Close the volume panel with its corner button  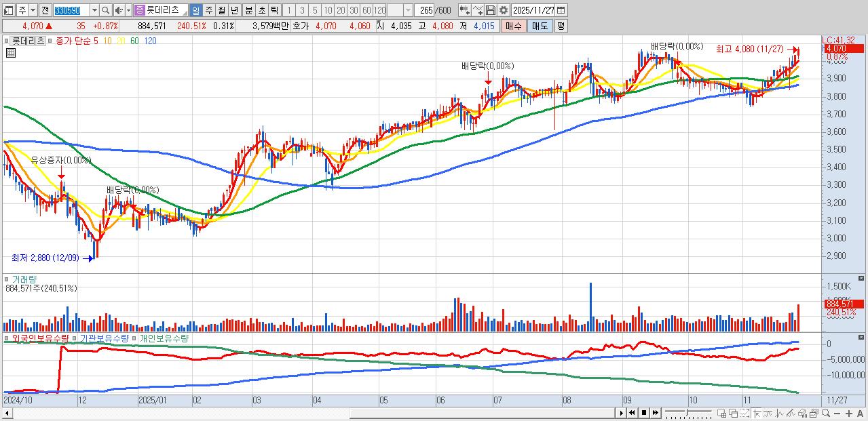tap(862, 279)
